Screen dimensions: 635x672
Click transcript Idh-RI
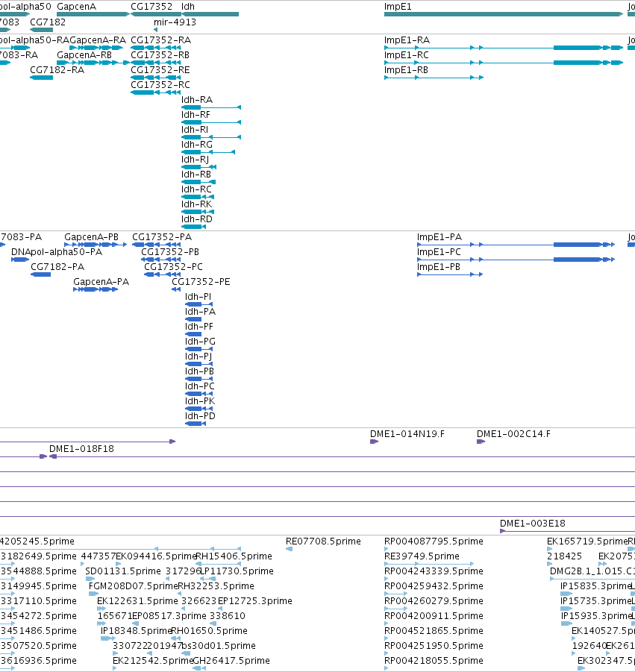tap(195, 130)
